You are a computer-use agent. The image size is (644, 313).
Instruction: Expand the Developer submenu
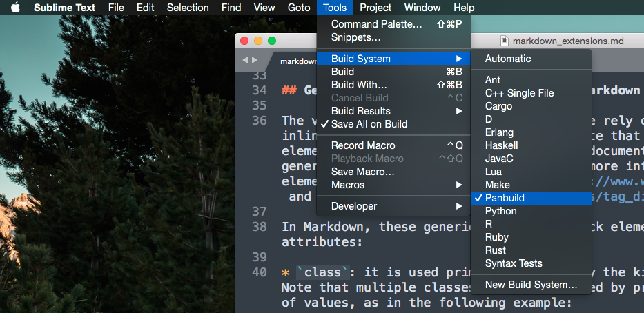[393, 206]
